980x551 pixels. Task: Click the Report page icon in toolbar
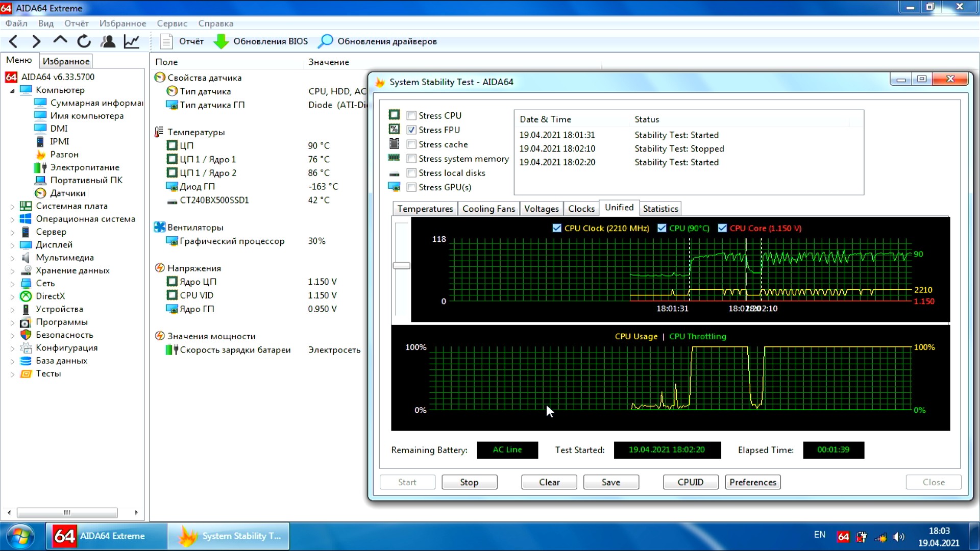point(166,41)
